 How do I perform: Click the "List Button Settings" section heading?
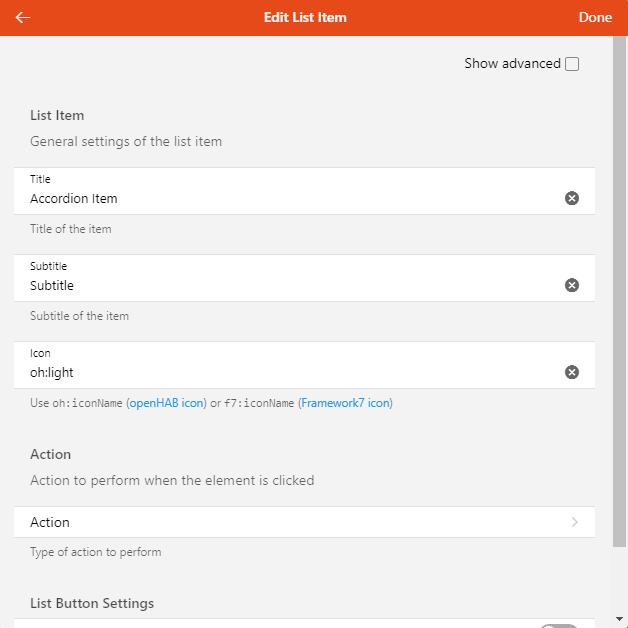pyautogui.click(x=92, y=603)
